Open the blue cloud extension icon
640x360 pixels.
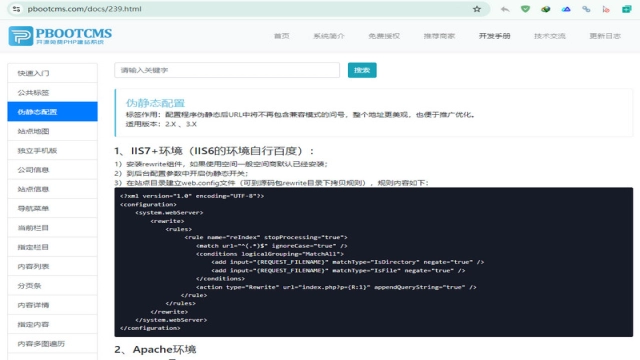(x=566, y=9)
